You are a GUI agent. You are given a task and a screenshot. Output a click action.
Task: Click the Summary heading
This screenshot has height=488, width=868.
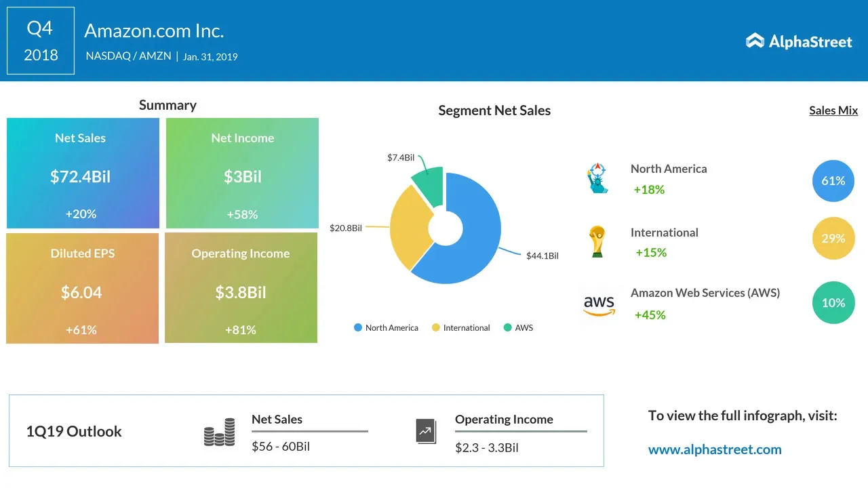coord(167,105)
